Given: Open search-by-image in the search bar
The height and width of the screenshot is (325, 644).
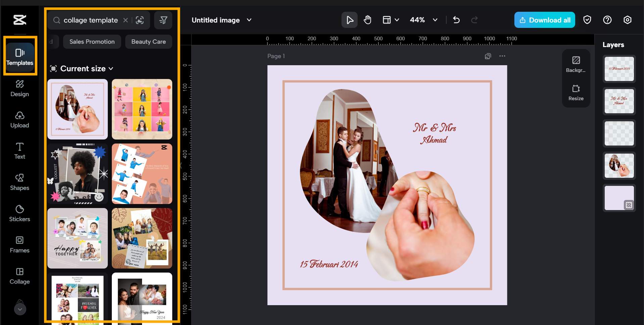Looking at the screenshot, I should (x=140, y=20).
